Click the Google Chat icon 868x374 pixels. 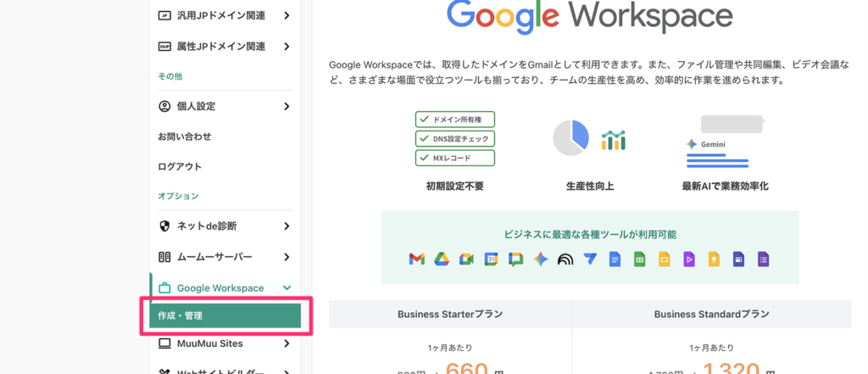pyautogui.click(x=516, y=259)
